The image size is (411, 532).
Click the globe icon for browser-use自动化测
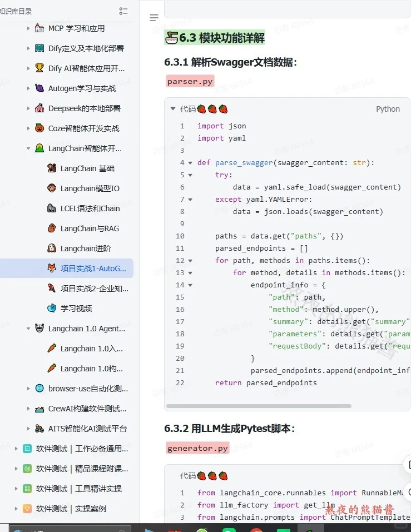[x=39, y=389]
